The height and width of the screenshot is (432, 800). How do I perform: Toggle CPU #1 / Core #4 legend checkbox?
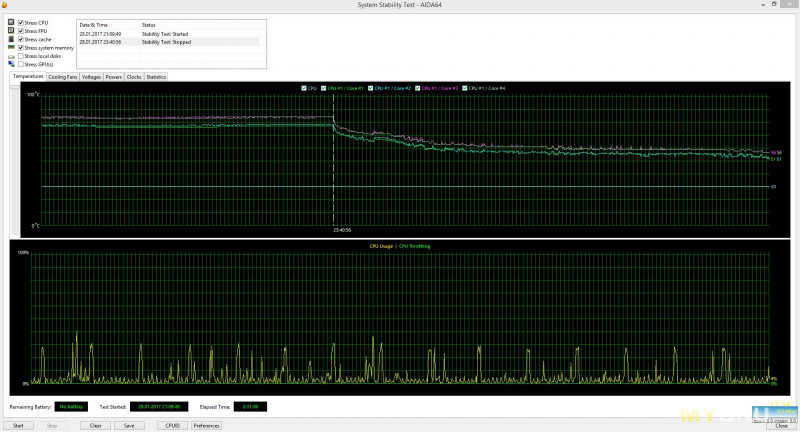click(465, 88)
